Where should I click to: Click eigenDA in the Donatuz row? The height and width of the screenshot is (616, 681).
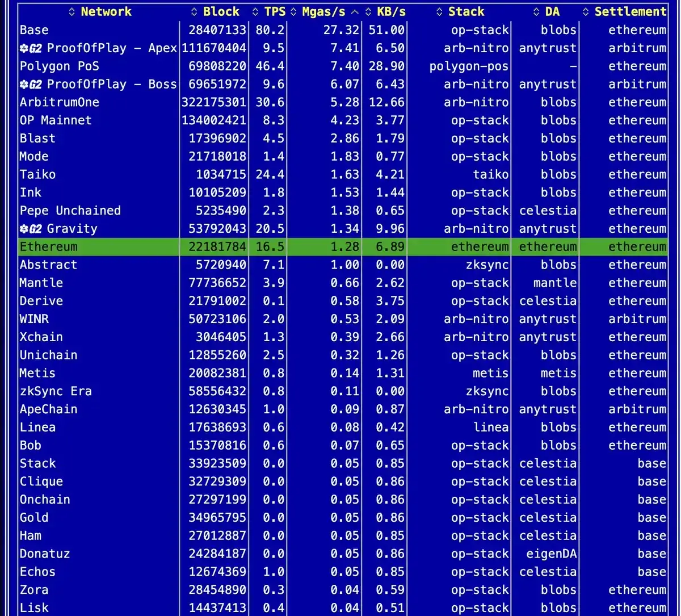(x=548, y=554)
